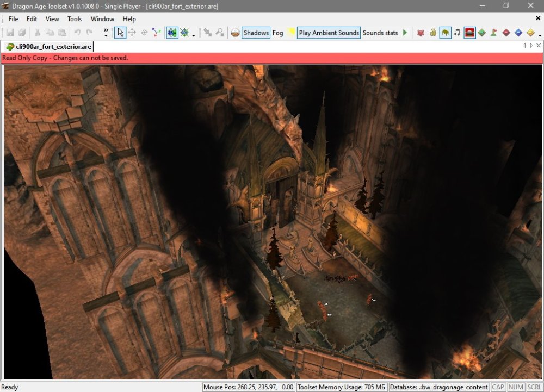The width and height of the screenshot is (544, 392).
Task: Select the cli900ar_fort_exterior.are document tab
Action: (48, 46)
